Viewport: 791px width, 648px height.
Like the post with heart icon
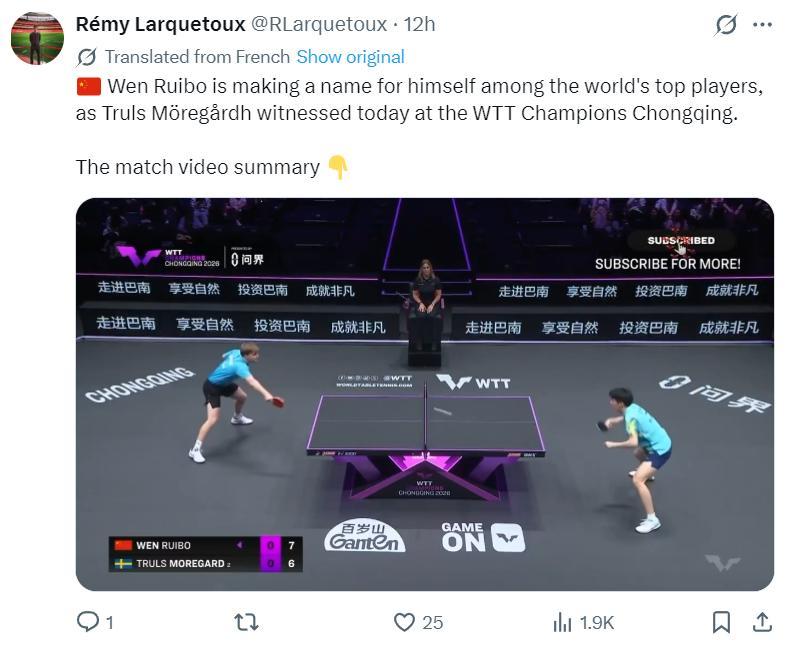point(404,622)
